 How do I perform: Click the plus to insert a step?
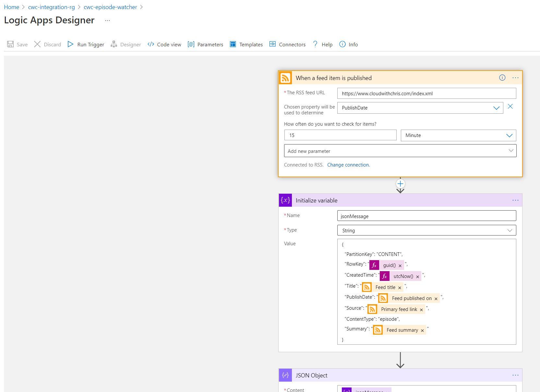(x=400, y=183)
